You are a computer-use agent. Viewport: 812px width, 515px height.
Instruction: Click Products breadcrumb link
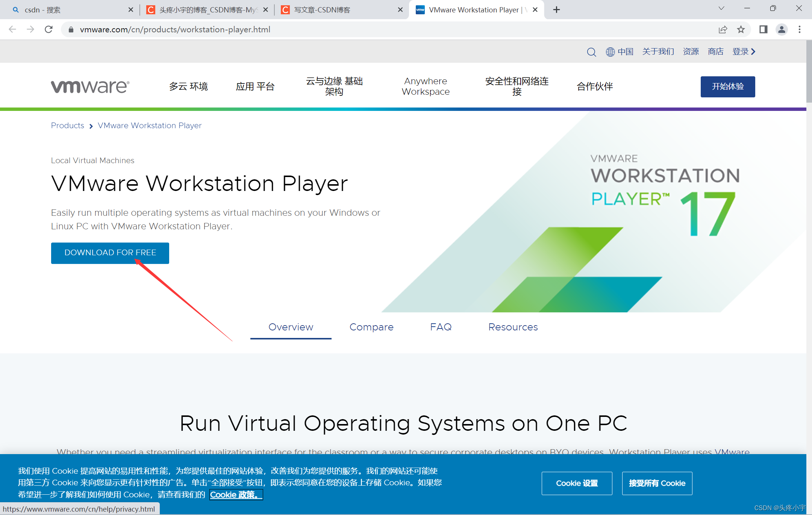click(x=68, y=126)
